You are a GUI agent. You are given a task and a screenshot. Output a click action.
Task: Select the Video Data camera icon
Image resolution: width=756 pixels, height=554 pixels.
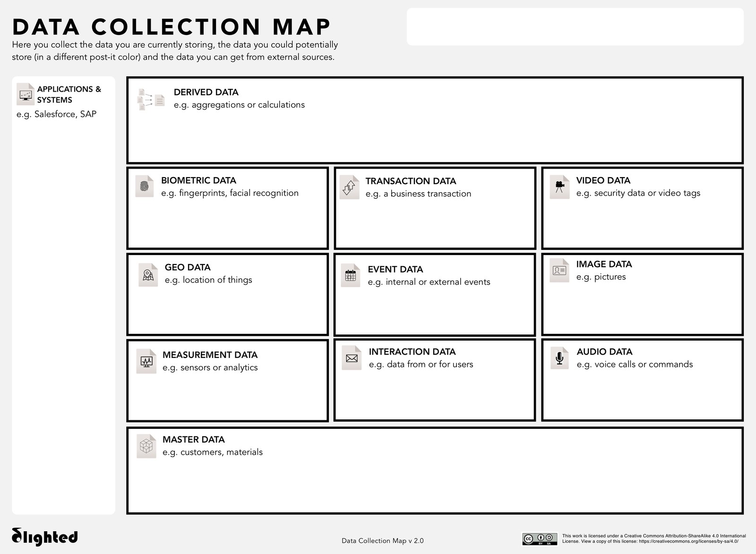click(x=559, y=187)
